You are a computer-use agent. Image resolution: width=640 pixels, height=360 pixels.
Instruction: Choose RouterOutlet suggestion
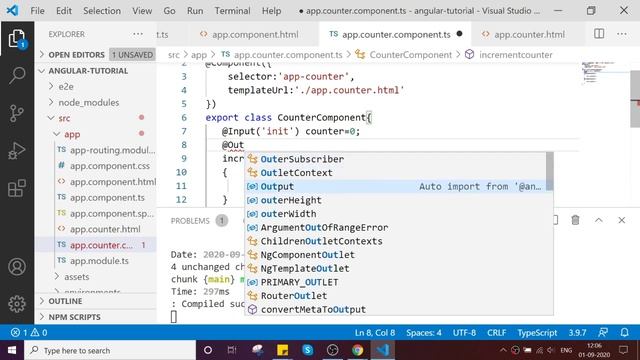tap(396, 296)
